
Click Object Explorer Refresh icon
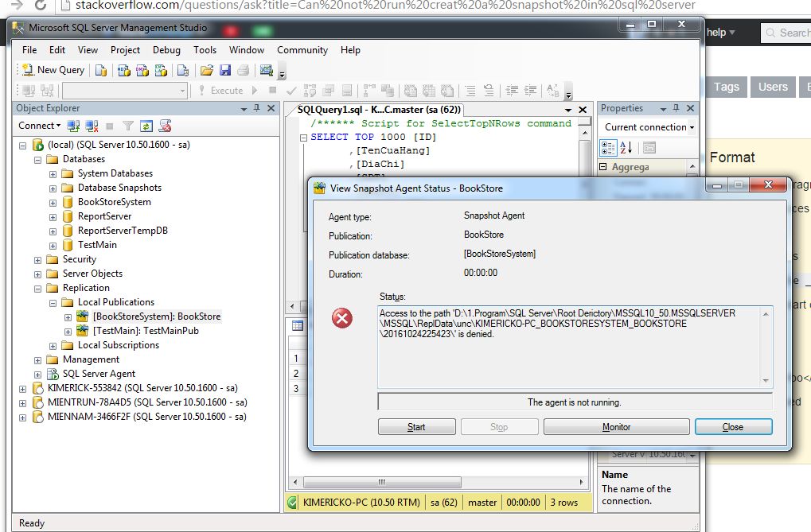(146, 126)
